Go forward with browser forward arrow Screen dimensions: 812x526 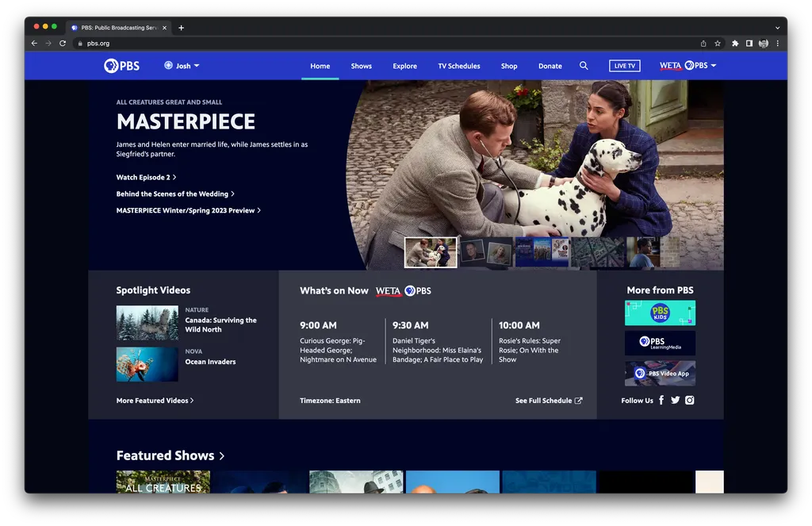pos(48,44)
